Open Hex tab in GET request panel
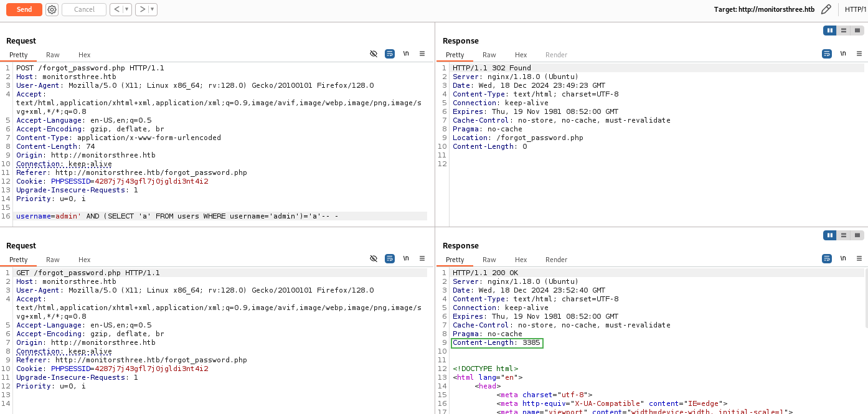 click(85, 260)
